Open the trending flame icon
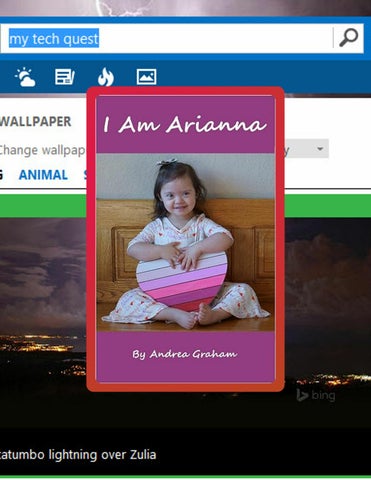The height and width of the screenshot is (480, 371). tap(106, 77)
